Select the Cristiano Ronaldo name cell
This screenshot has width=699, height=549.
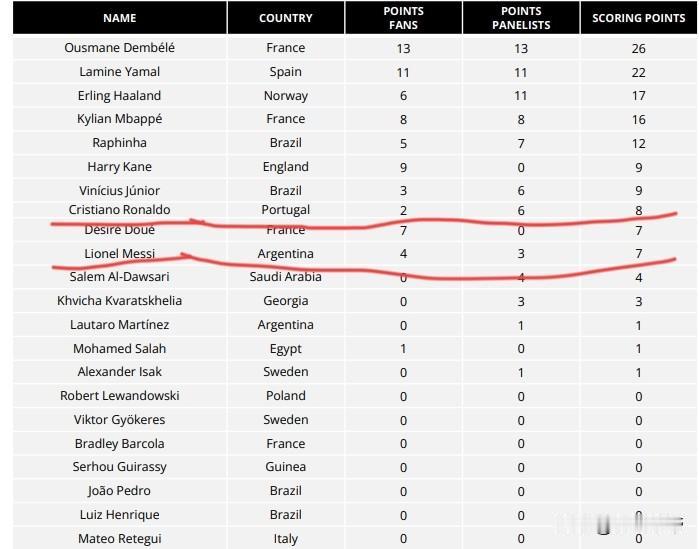[119, 210]
